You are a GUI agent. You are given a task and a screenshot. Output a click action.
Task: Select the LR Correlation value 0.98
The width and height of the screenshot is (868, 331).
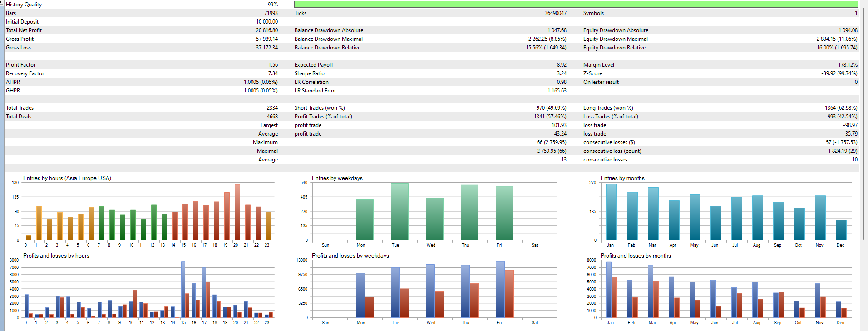coord(562,82)
